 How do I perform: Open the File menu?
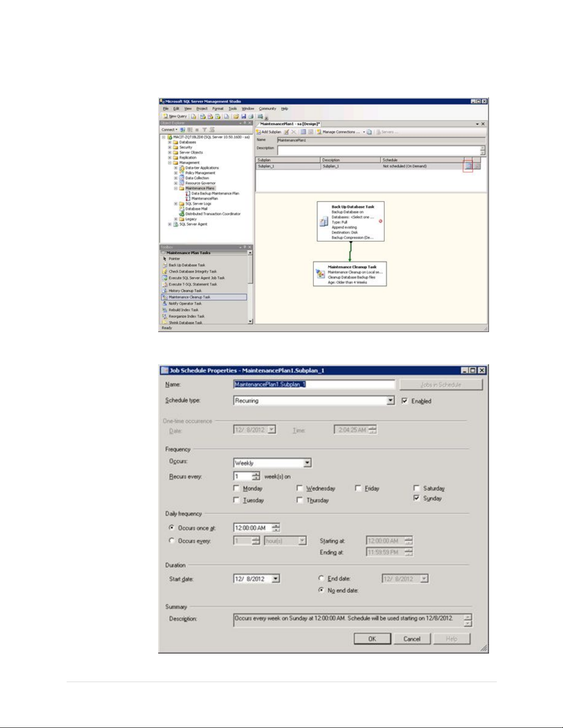(x=166, y=109)
